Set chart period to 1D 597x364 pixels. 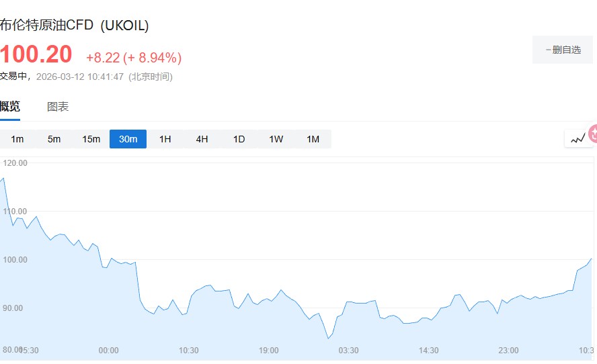(239, 139)
